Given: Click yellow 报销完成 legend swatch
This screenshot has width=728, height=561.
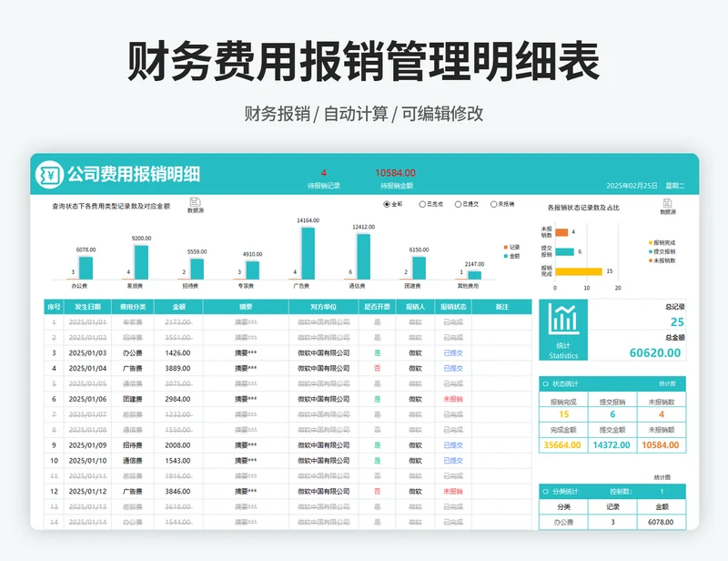Looking at the screenshot, I should click(x=651, y=242).
